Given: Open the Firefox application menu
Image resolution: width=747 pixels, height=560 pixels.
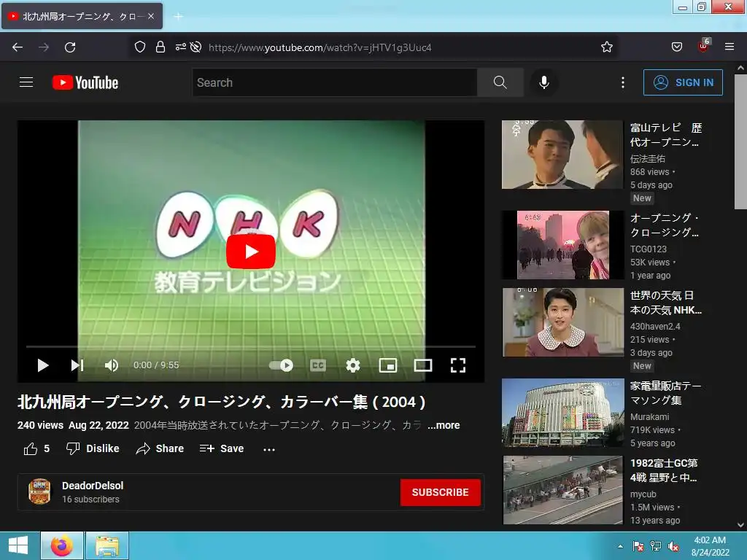Looking at the screenshot, I should 729,47.
